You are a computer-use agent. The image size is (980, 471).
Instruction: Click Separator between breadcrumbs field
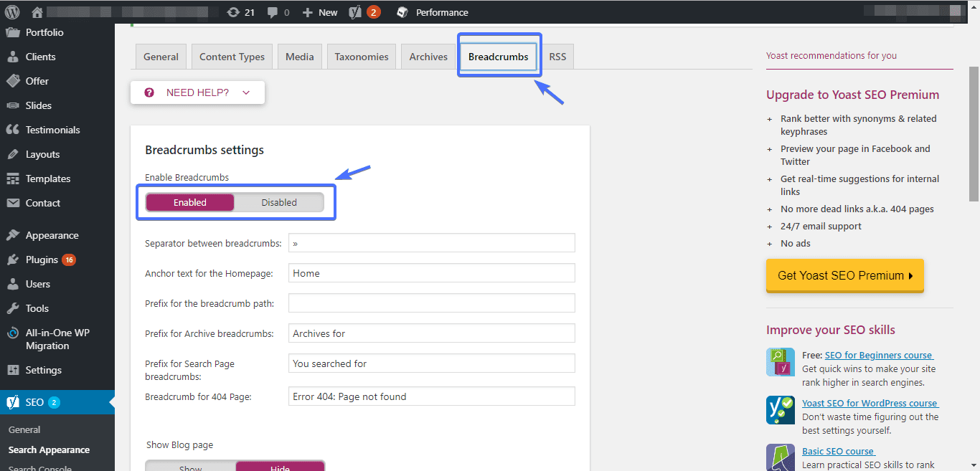(x=432, y=243)
